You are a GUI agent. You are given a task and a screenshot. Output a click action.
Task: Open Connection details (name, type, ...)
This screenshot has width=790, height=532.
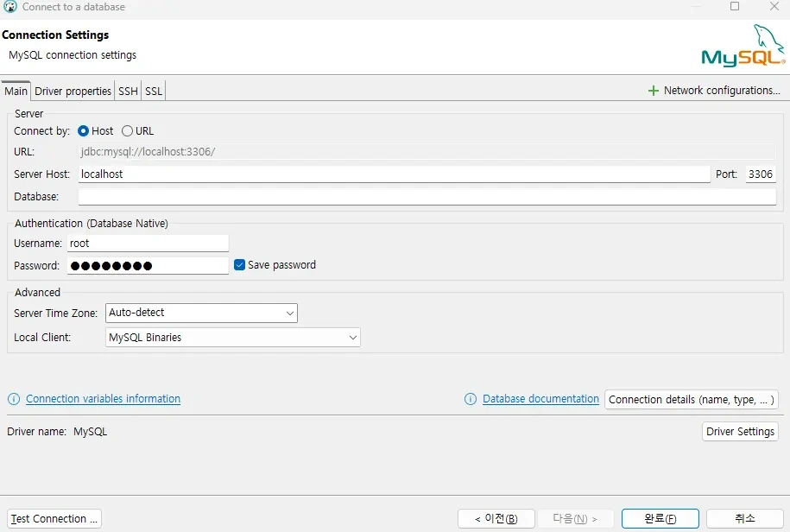tap(692, 400)
